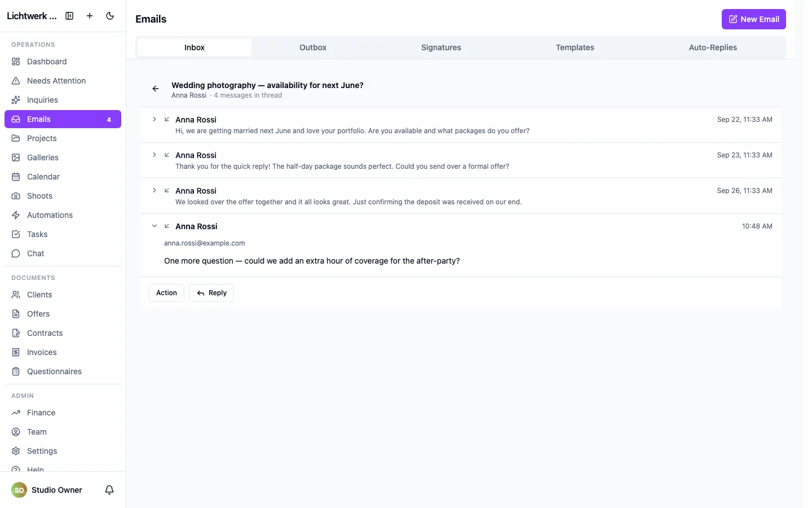
Task: Open the Templates tab
Action: [x=575, y=47]
